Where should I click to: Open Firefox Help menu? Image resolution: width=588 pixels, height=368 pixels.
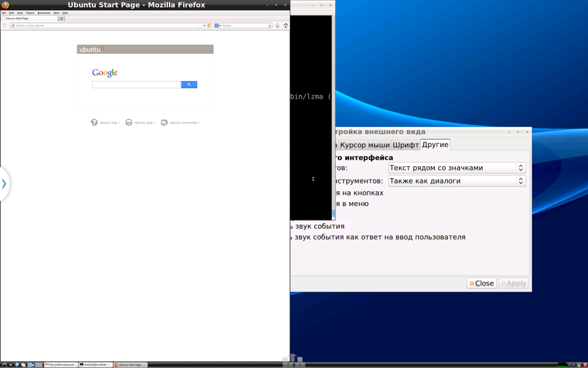[x=65, y=13]
